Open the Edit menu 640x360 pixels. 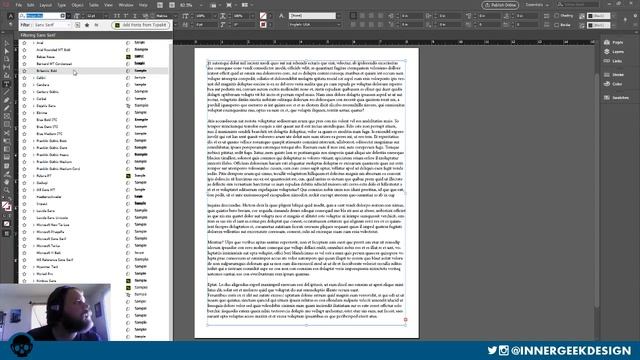click(x=31, y=5)
